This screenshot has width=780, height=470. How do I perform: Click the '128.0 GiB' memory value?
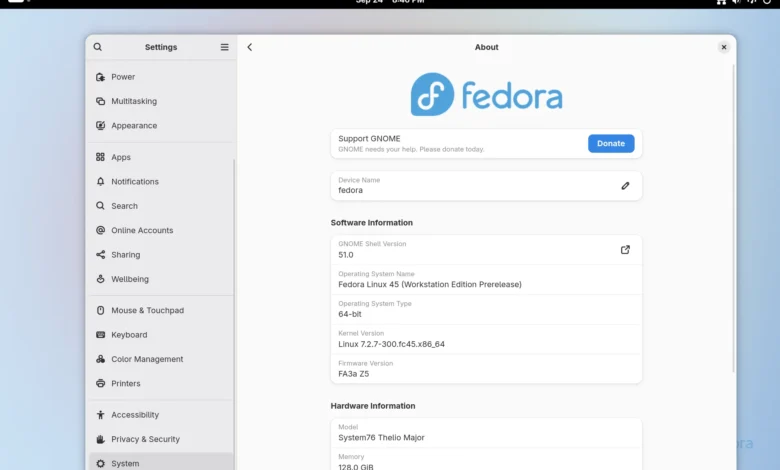(356, 467)
